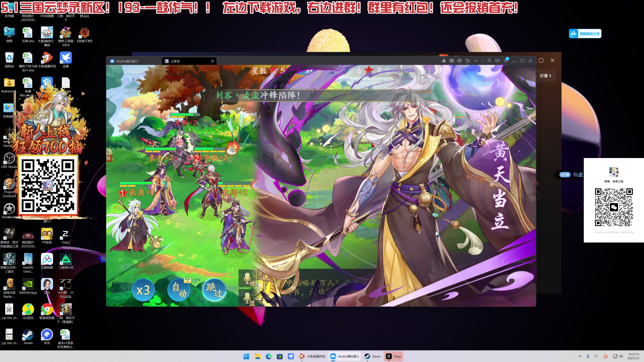644x362 pixels.
Task: Open the system tray volume control
Action: pos(621,356)
